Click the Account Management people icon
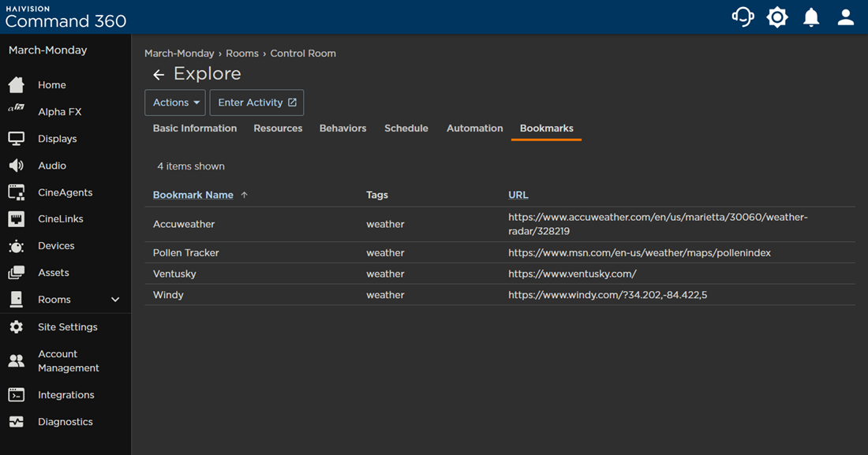Screen dimensions: 868x455 [x=17, y=361]
